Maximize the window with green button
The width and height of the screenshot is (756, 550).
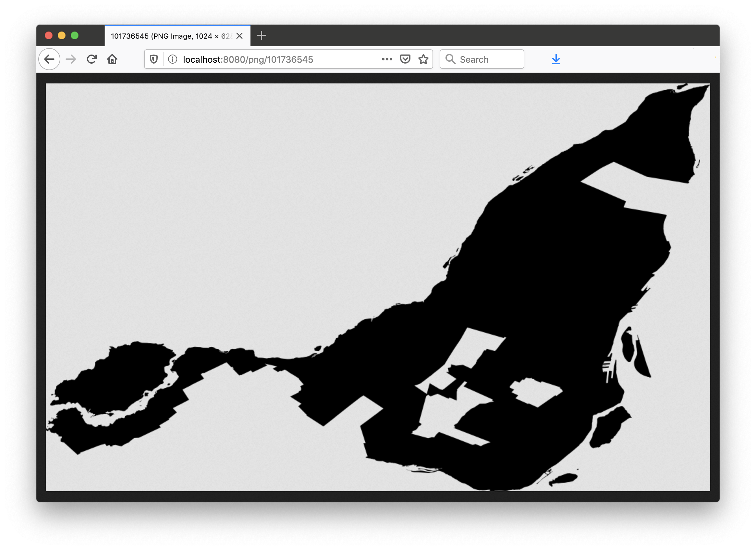pyautogui.click(x=75, y=36)
